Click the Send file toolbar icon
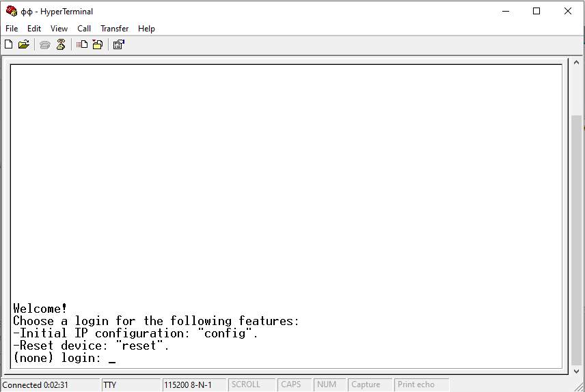 click(x=82, y=45)
